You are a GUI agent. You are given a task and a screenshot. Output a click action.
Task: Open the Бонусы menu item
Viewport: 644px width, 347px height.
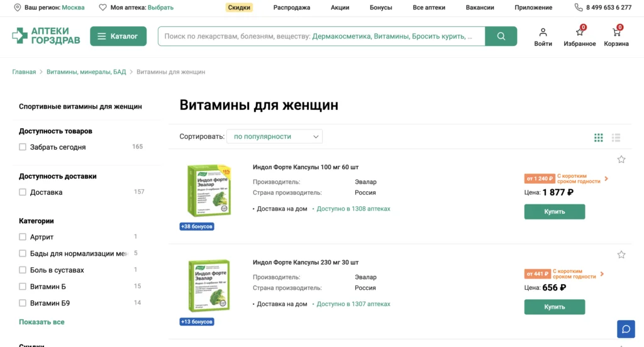coord(380,8)
